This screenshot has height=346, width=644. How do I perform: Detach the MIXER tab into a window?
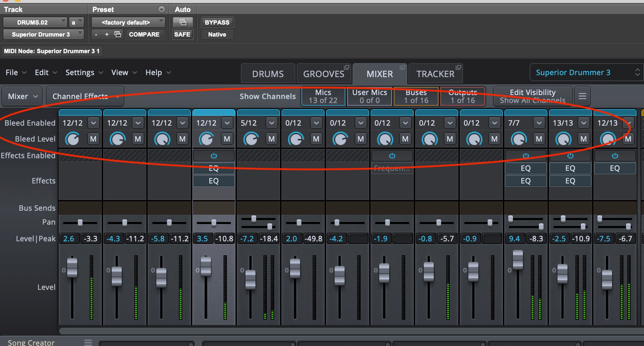click(x=402, y=67)
